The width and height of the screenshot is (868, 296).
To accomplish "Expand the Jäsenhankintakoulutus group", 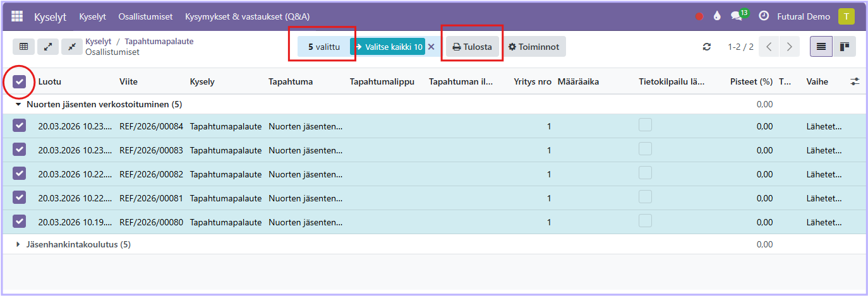I will coord(19,244).
